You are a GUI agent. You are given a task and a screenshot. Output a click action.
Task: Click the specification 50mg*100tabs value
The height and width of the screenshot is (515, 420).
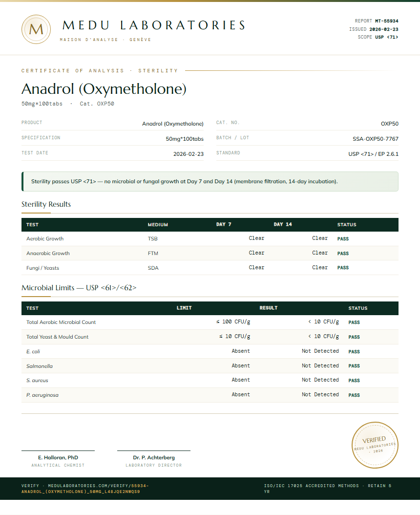[x=185, y=139]
